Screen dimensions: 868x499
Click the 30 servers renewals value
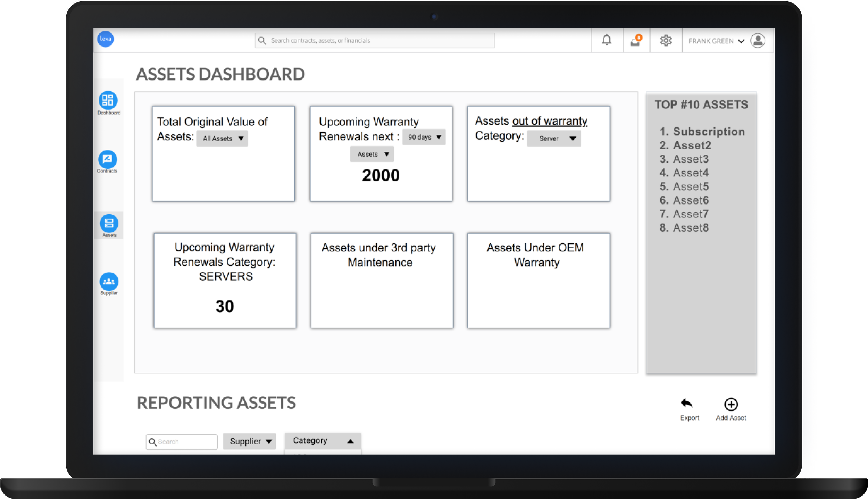coord(225,306)
